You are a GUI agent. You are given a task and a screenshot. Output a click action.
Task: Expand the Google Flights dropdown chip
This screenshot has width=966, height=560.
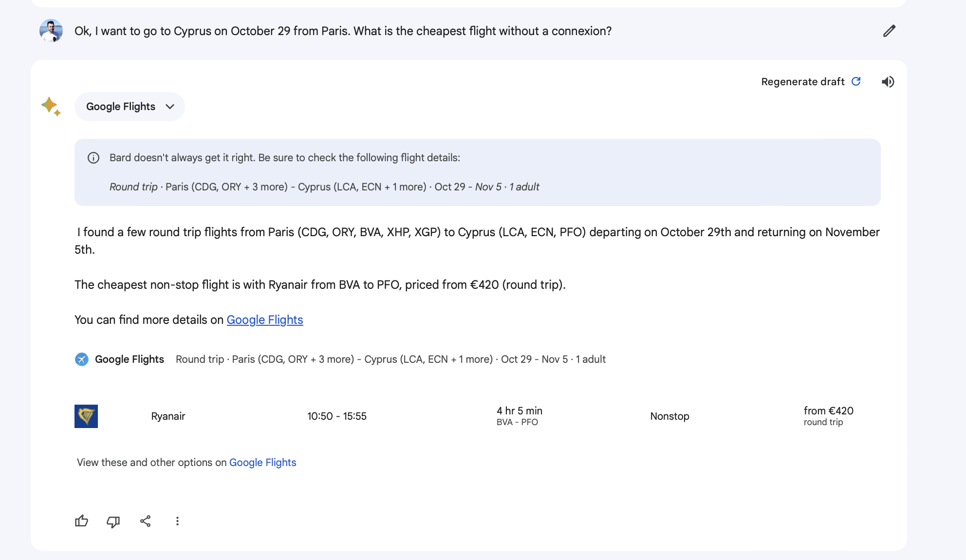pos(130,107)
